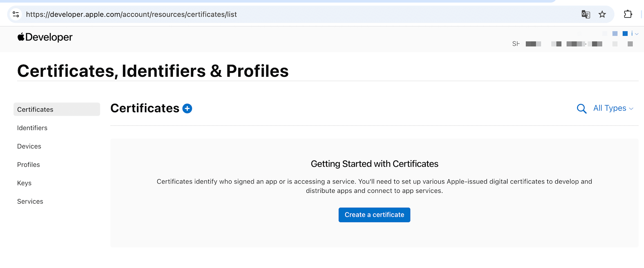
Task: Open Identifiers in the sidebar
Action: pyautogui.click(x=32, y=128)
